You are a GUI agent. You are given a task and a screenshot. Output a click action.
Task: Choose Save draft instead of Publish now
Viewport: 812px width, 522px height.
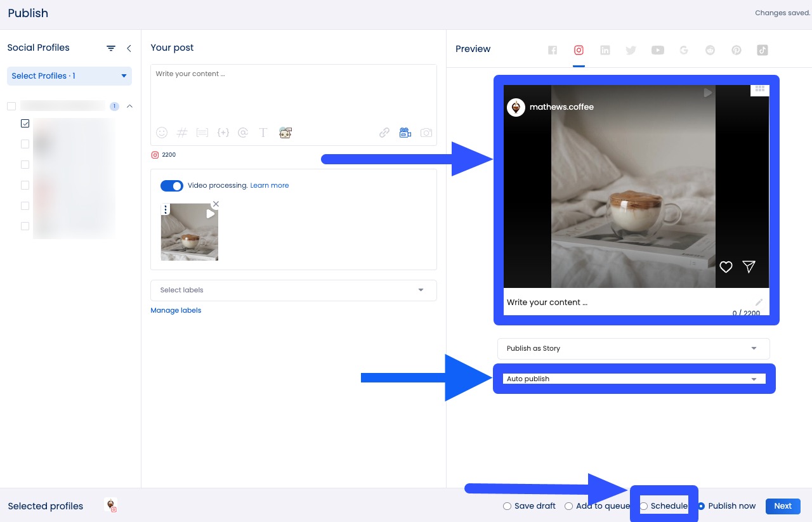[507, 506]
